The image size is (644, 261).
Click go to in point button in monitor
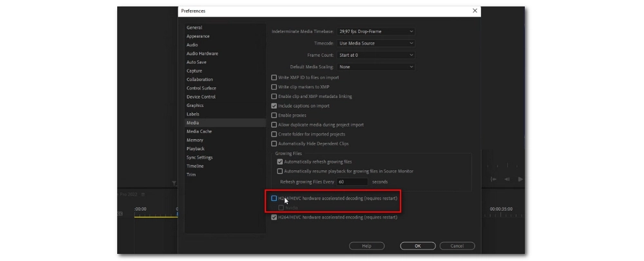pos(494,179)
